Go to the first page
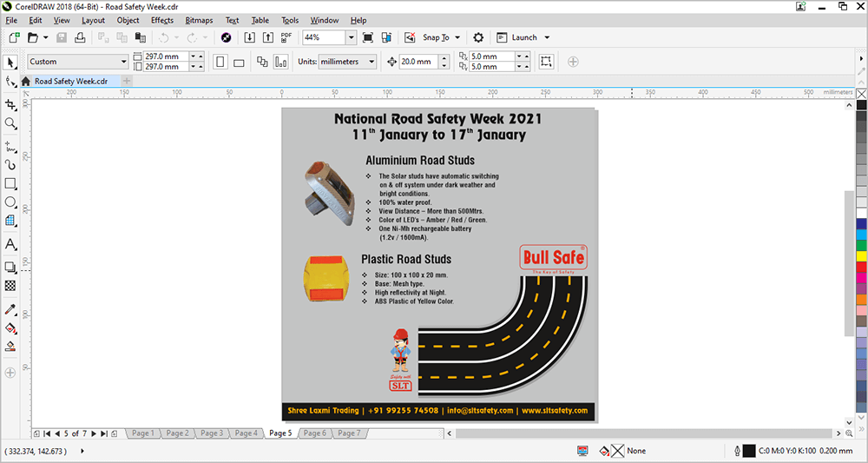Viewport: 868px width, 463px height. [47, 433]
